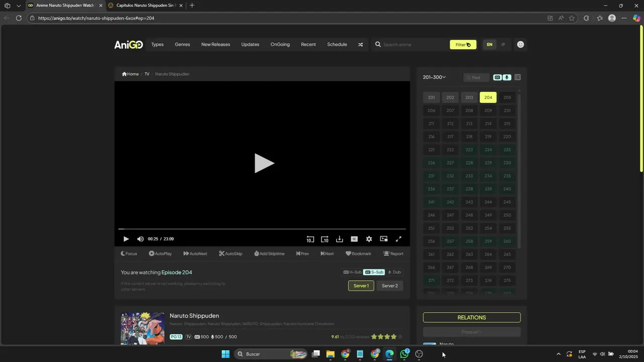Switch title language to JP
Image resolution: width=644 pixels, height=362 pixels.
click(503, 45)
